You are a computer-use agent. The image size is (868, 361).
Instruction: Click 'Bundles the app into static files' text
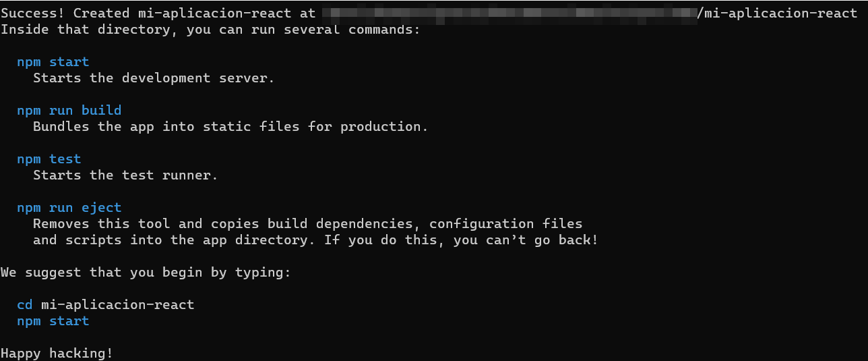[166, 126]
